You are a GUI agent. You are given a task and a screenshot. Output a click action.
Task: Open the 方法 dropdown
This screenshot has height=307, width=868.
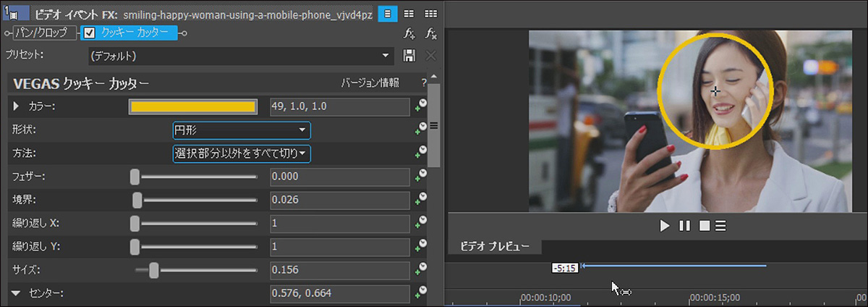[x=242, y=153]
